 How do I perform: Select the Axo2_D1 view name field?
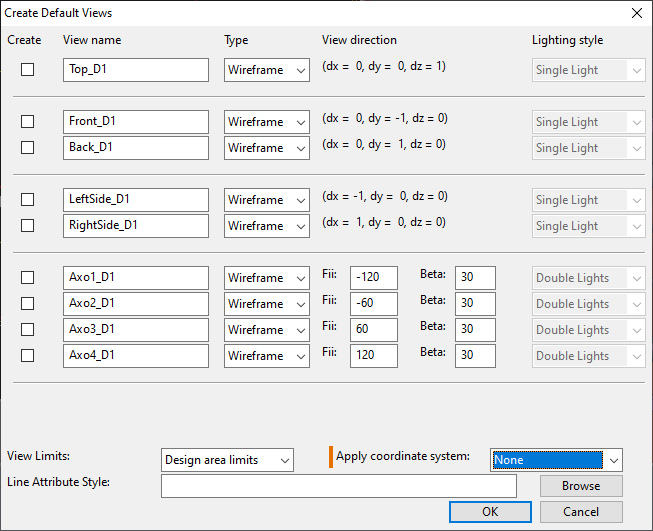[135, 304]
